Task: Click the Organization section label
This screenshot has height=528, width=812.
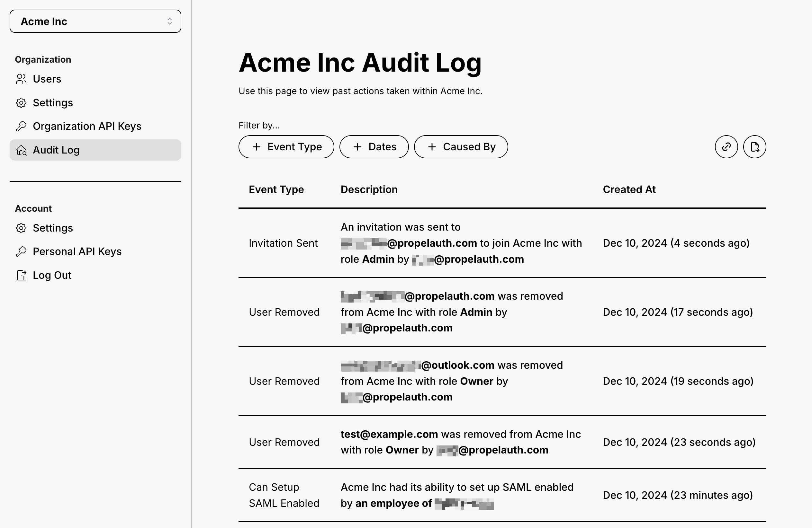Action: (43, 60)
